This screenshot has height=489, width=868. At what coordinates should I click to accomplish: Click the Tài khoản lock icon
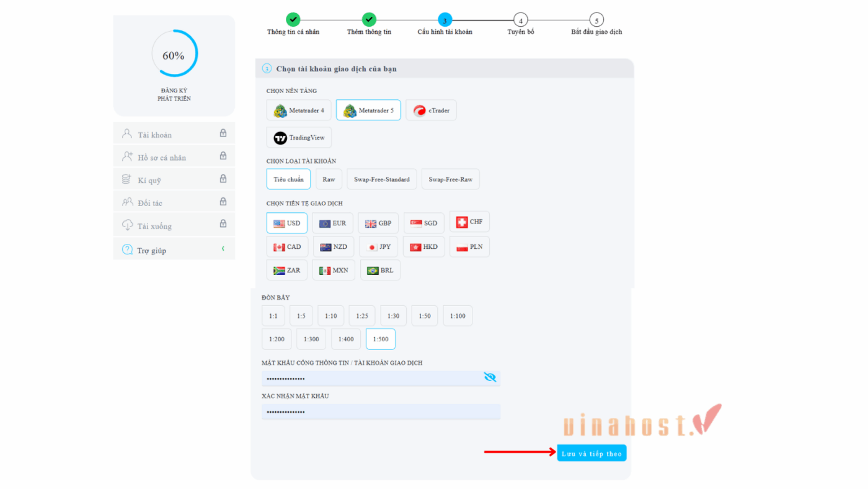tap(223, 133)
